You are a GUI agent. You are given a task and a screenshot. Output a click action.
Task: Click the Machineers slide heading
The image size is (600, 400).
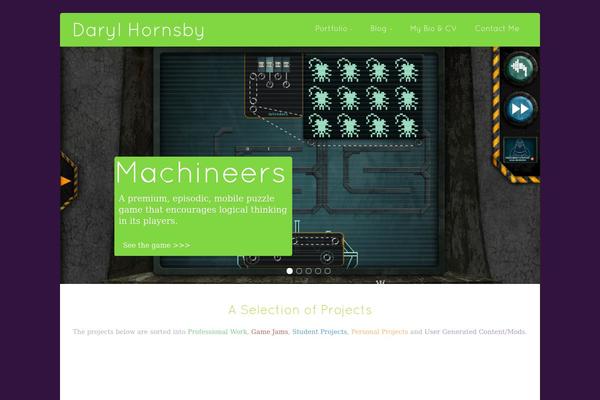[201, 172]
